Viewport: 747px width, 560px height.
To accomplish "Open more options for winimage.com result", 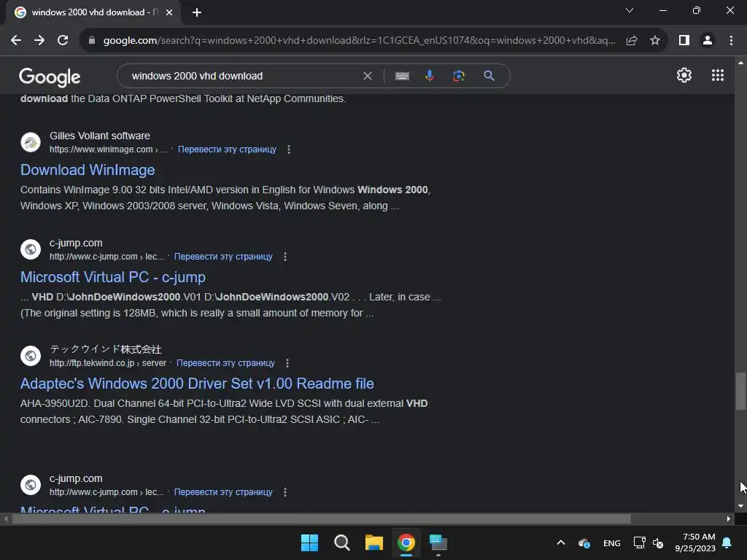I will tap(289, 149).
